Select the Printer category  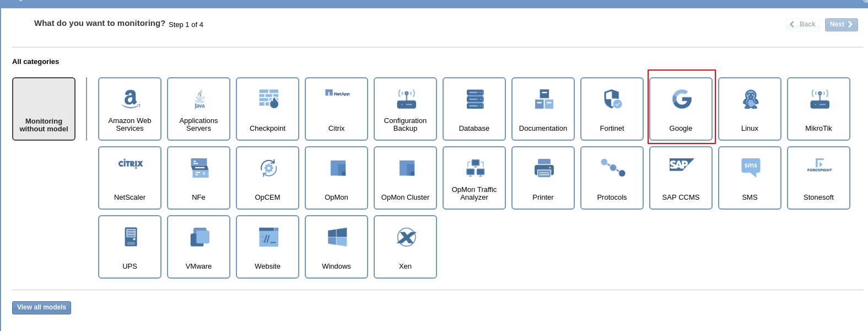click(543, 178)
